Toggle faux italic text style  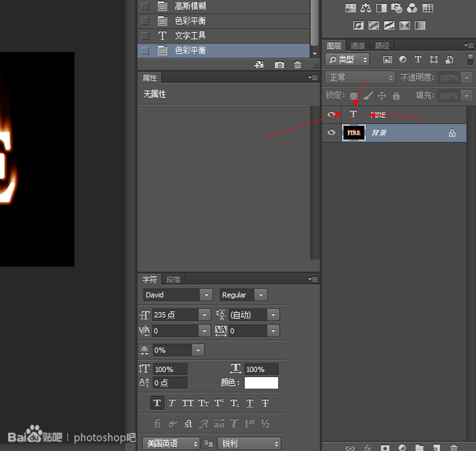coord(172,403)
